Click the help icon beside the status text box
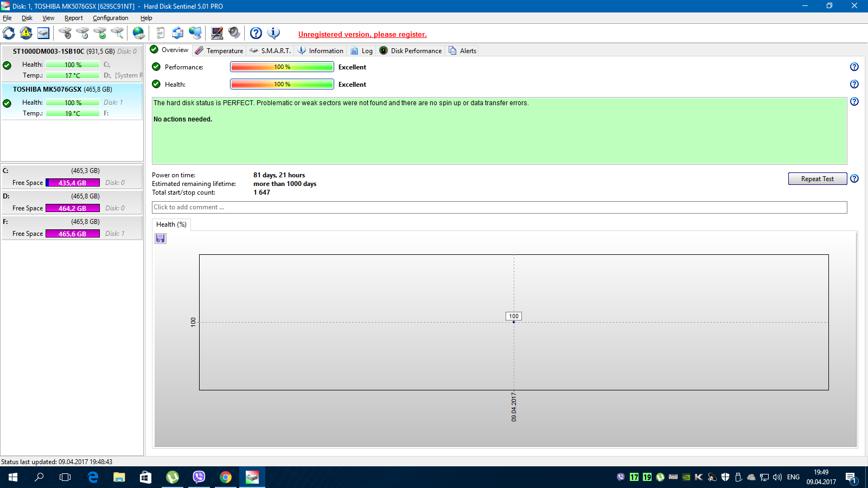 pyautogui.click(x=854, y=101)
